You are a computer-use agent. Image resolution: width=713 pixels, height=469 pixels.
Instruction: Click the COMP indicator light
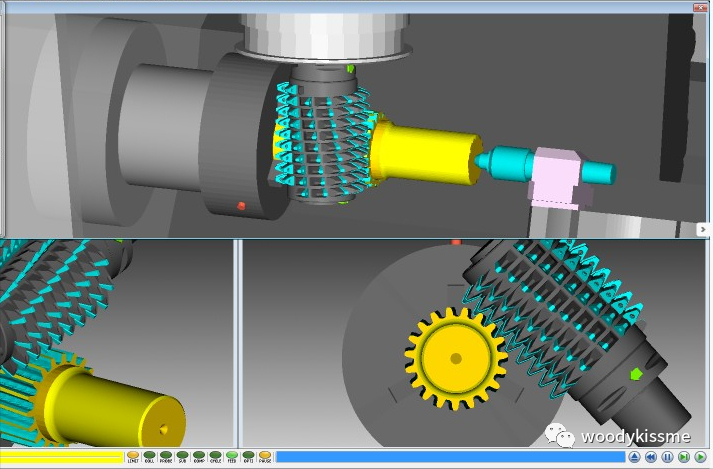click(198, 457)
